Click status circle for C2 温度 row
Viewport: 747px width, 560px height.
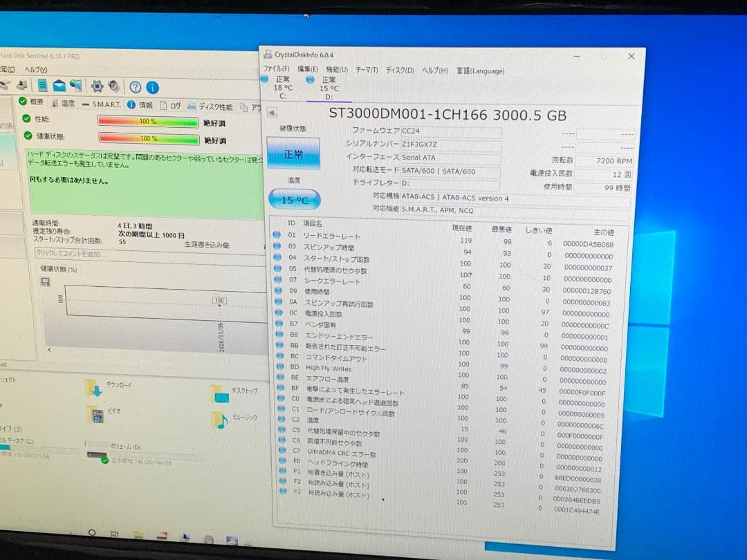pyautogui.click(x=282, y=419)
